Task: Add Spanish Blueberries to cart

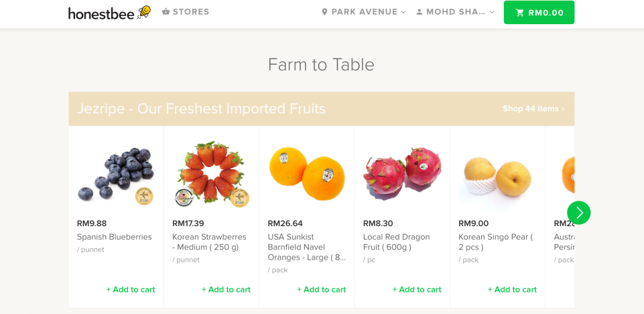Action: click(131, 290)
